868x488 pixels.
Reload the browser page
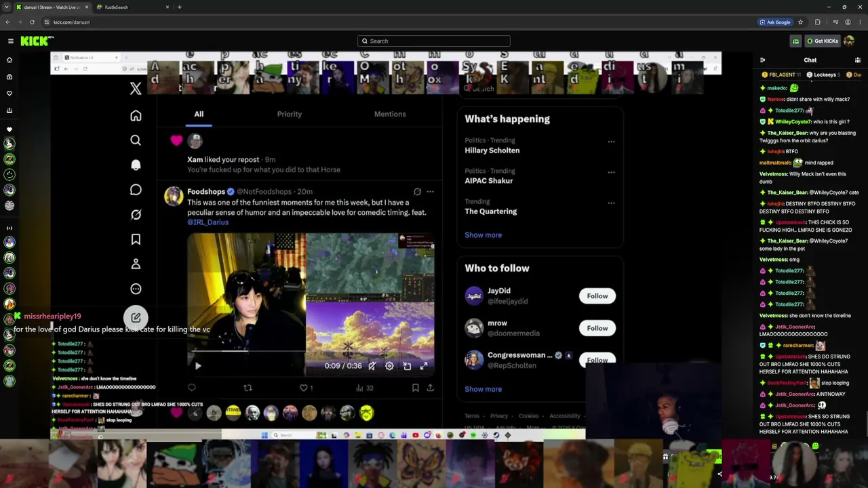point(32,22)
